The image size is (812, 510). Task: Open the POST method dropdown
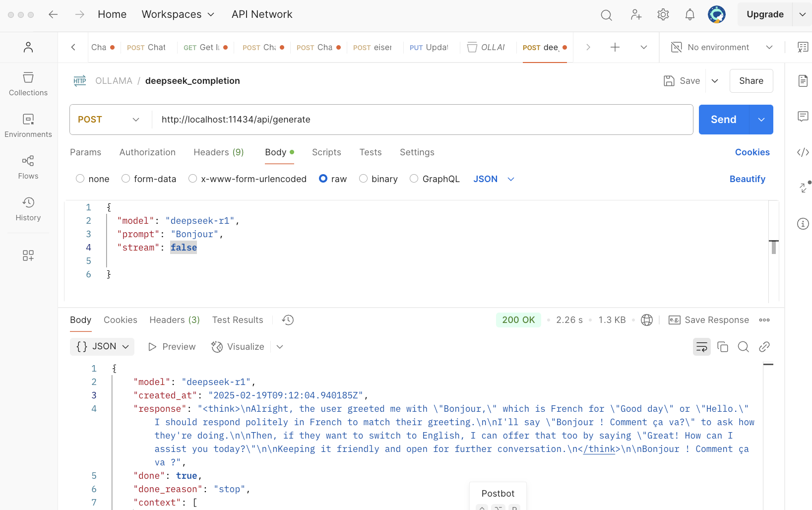(109, 120)
